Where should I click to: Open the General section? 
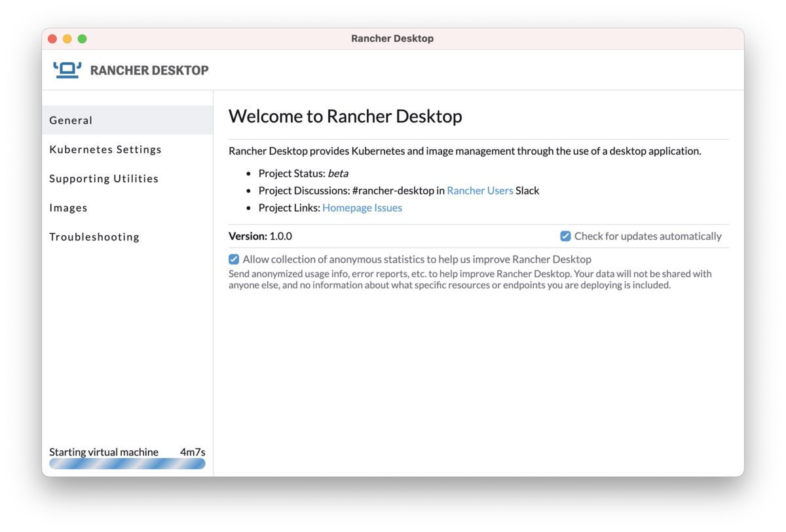(x=128, y=121)
